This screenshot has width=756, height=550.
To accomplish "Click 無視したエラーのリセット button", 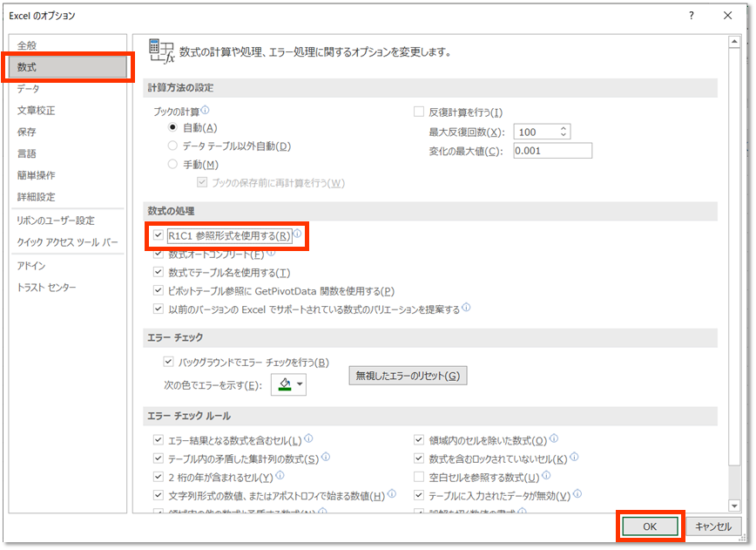I will pyautogui.click(x=408, y=376).
